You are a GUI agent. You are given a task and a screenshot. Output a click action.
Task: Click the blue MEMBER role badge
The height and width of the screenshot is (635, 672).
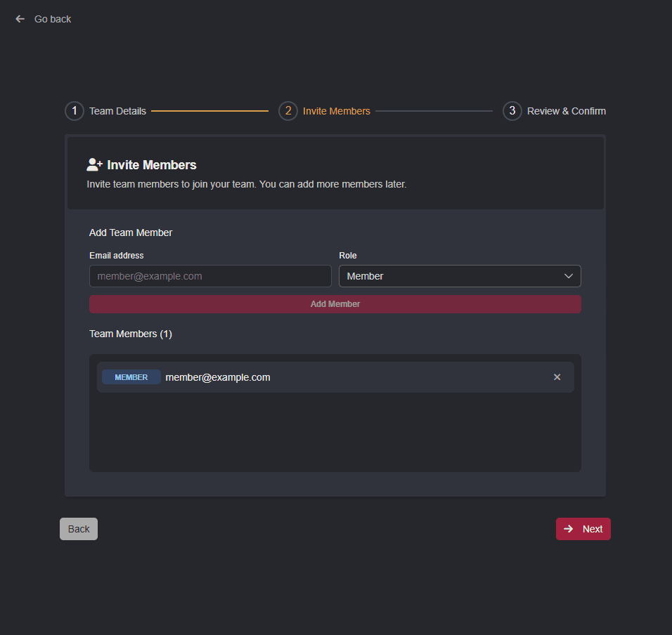click(x=131, y=377)
